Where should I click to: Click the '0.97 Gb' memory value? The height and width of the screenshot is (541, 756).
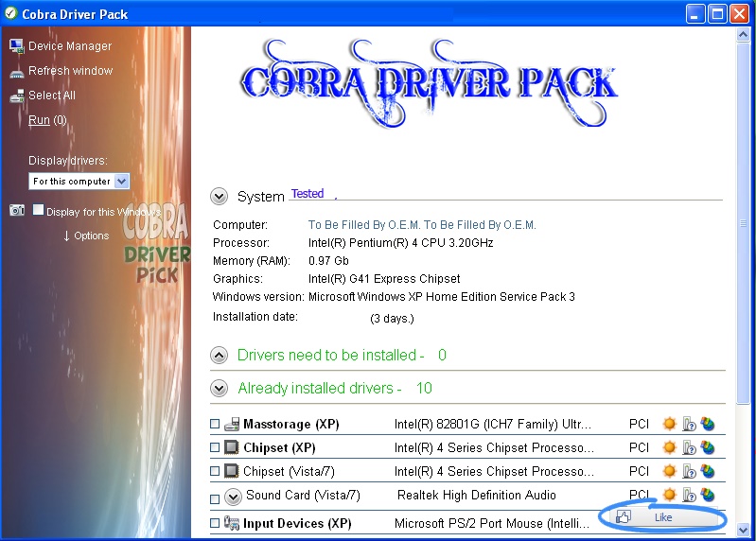(328, 261)
